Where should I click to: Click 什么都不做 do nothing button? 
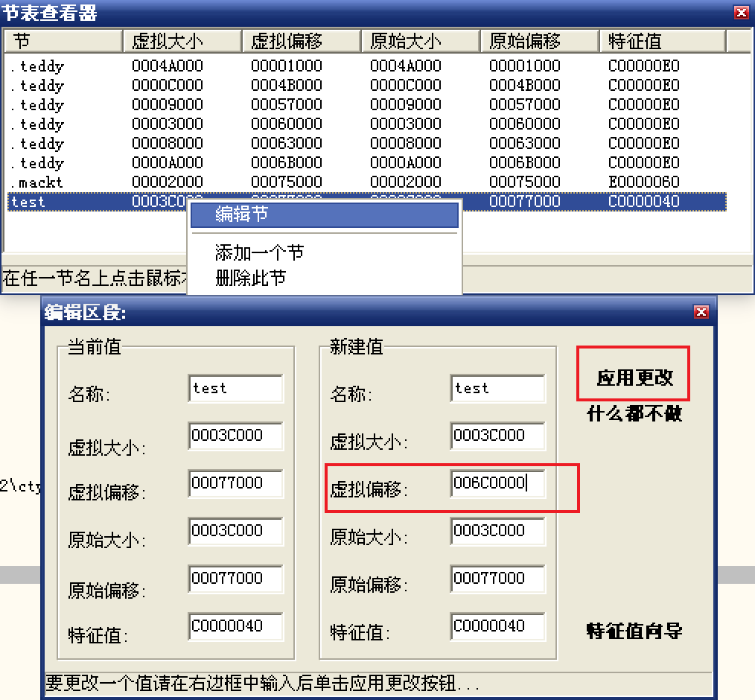click(x=634, y=414)
